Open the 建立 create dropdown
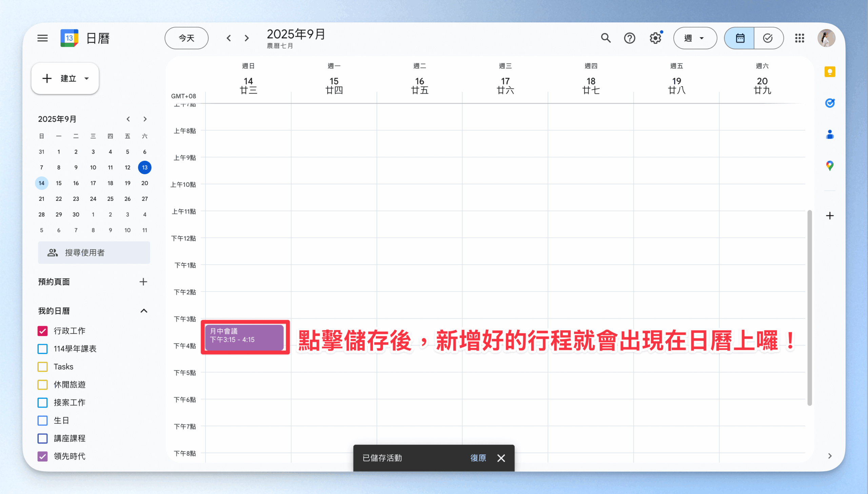 pos(65,78)
